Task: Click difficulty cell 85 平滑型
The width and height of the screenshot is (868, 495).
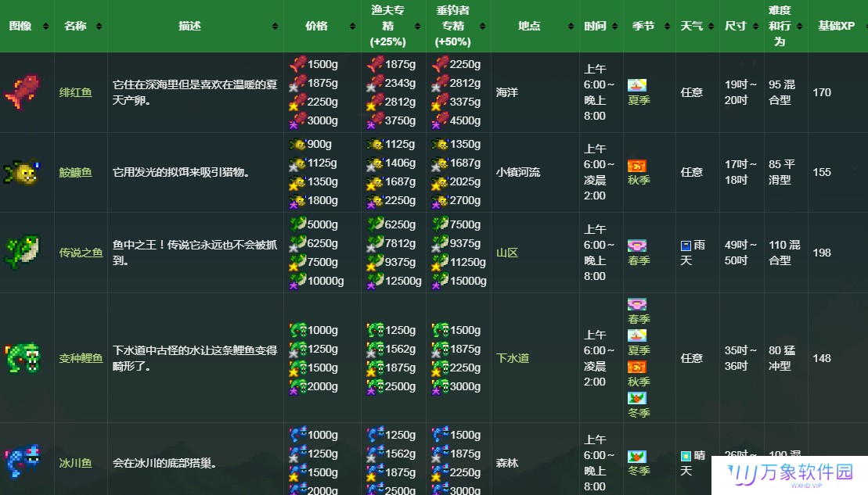Action: (x=782, y=173)
